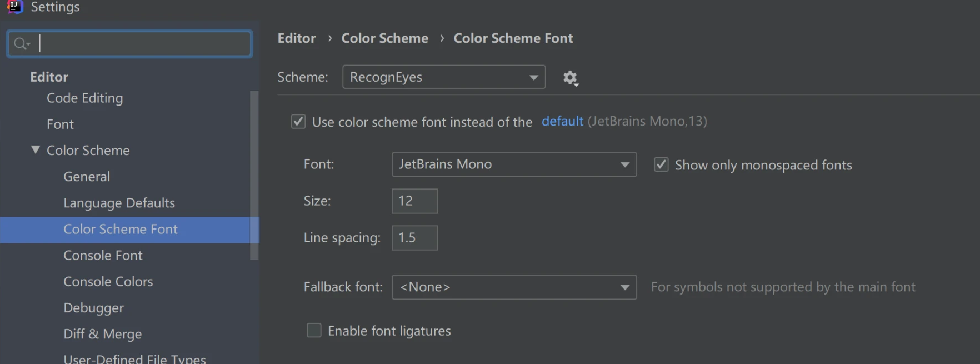Click the Line spacing input field
The width and height of the screenshot is (980, 364).
[x=414, y=238]
